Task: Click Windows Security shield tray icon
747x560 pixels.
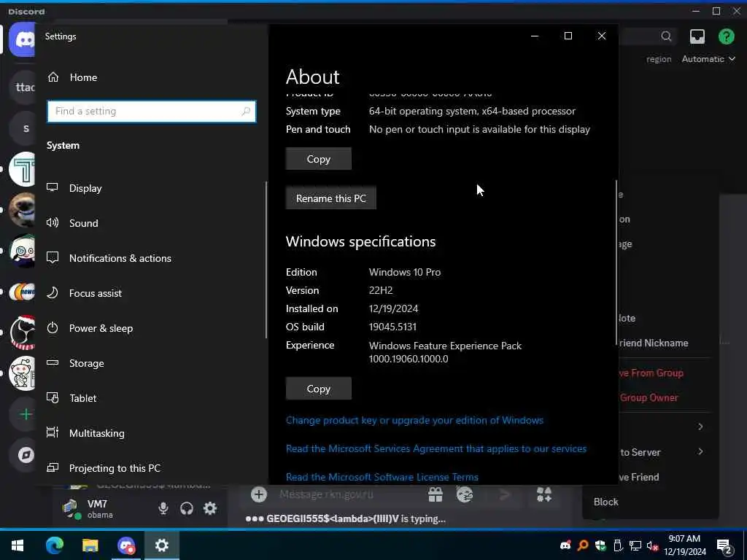Action: [600, 546]
